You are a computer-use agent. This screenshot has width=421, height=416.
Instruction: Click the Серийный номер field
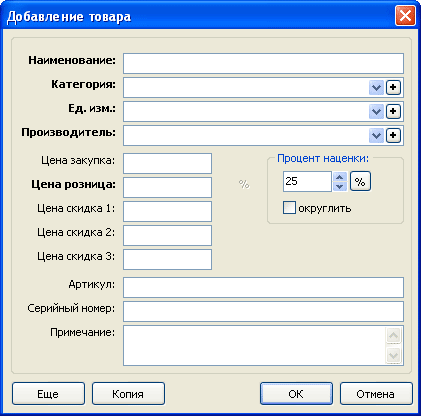point(263,311)
